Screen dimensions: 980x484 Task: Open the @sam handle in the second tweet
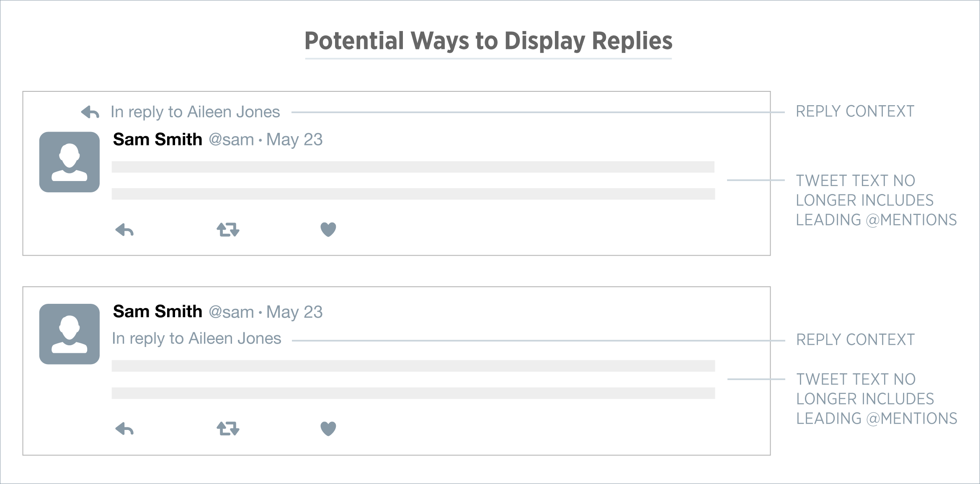point(231,312)
